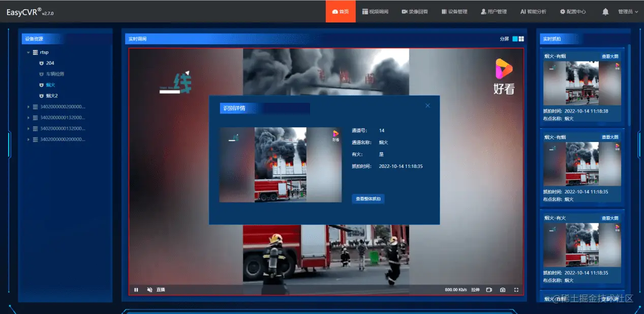Open AI 智能分析 menu
Viewport: 644px width, 314px height.
click(533, 11)
